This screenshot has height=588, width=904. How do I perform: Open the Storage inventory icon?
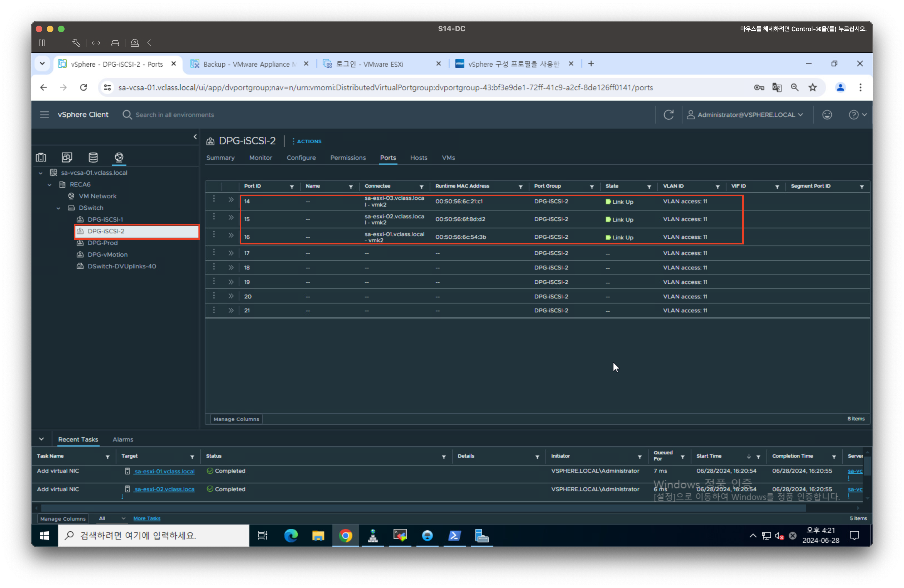click(x=93, y=157)
